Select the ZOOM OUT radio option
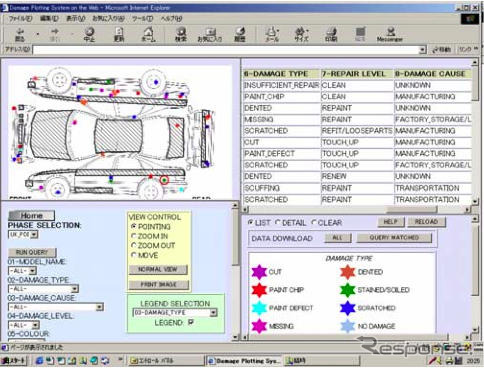Viewport: 484px width, 368px height. [134, 245]
